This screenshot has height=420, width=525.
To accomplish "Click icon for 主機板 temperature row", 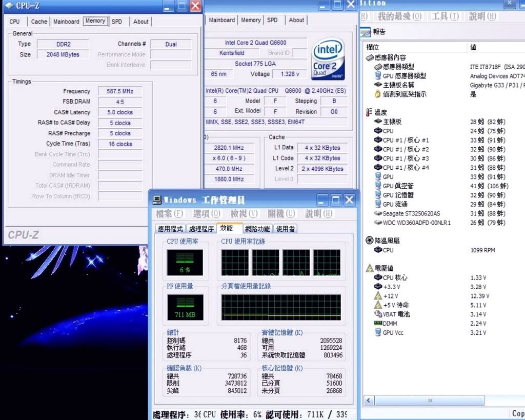I will tap(378, 121).
